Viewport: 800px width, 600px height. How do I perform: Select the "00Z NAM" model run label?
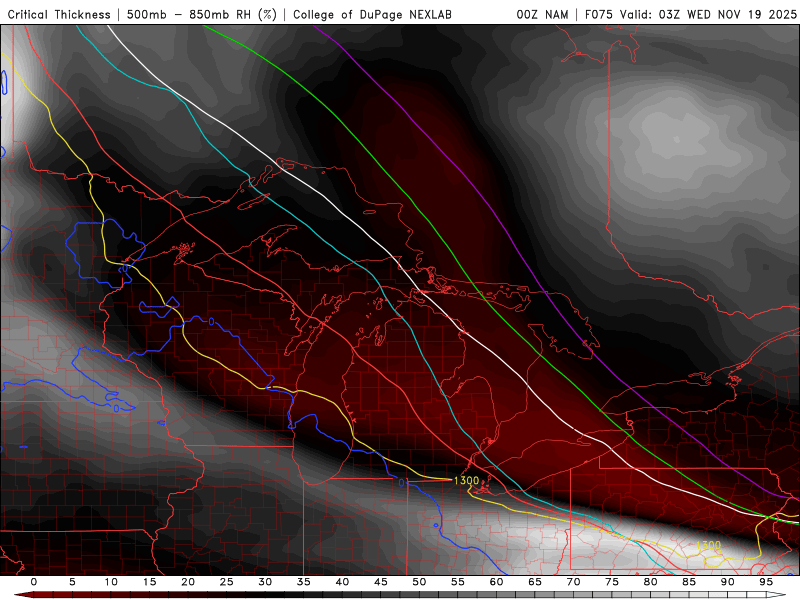pos(542,15)
